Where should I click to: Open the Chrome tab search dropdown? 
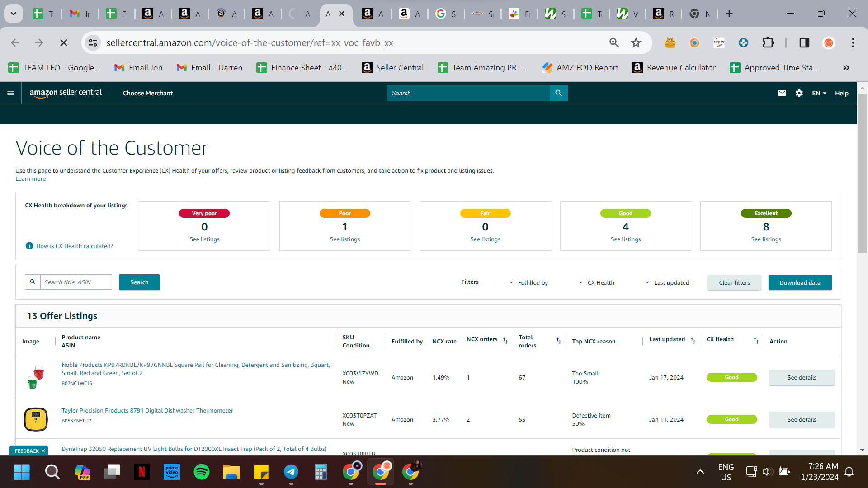tap(14, 14)
